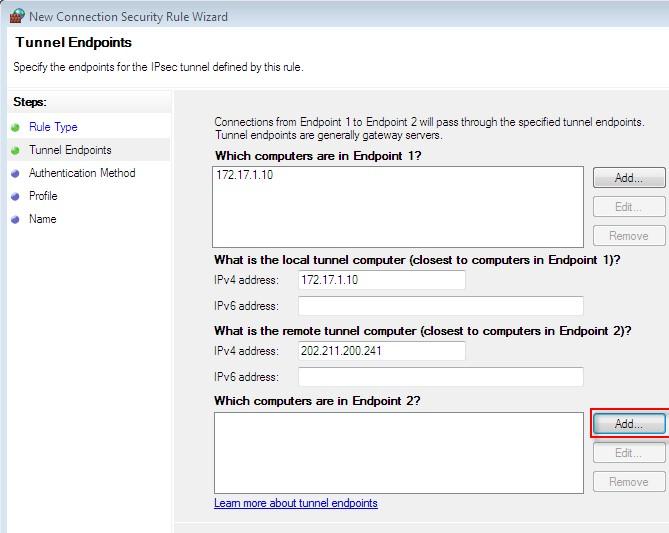The image size is (669, 533).
Task: Click the bullet beside Authentication Method
Action: (x=16, y=173)
